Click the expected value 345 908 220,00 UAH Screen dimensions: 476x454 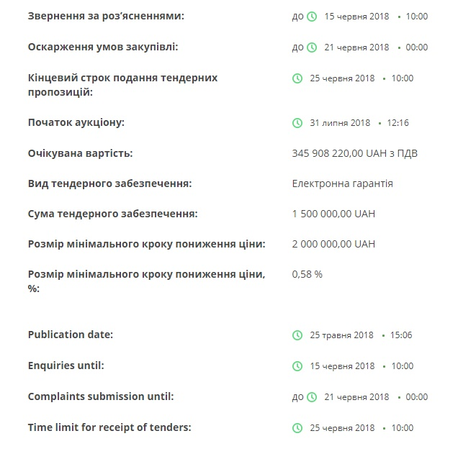[x=354, y=153]
